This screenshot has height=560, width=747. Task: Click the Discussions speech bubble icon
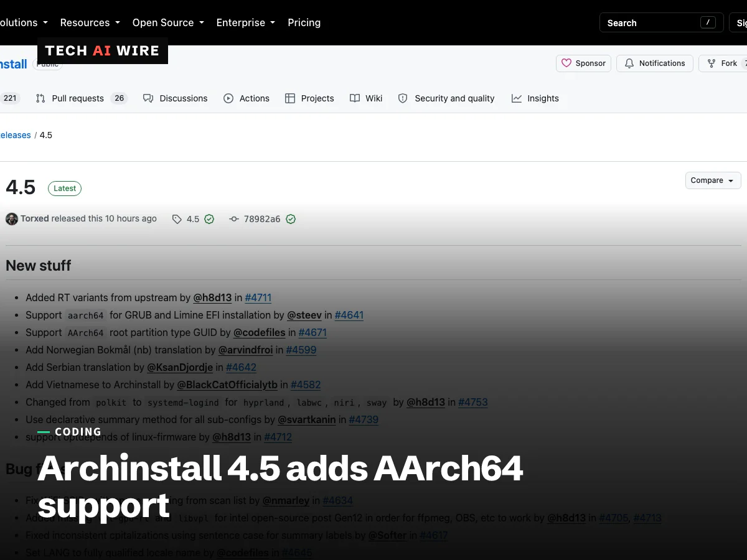tap(148, 98)
